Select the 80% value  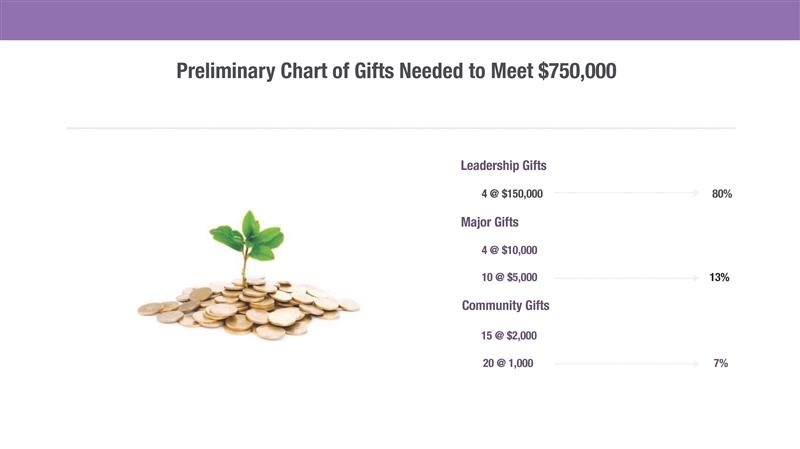pyautogui.click(x=722, y=194)
